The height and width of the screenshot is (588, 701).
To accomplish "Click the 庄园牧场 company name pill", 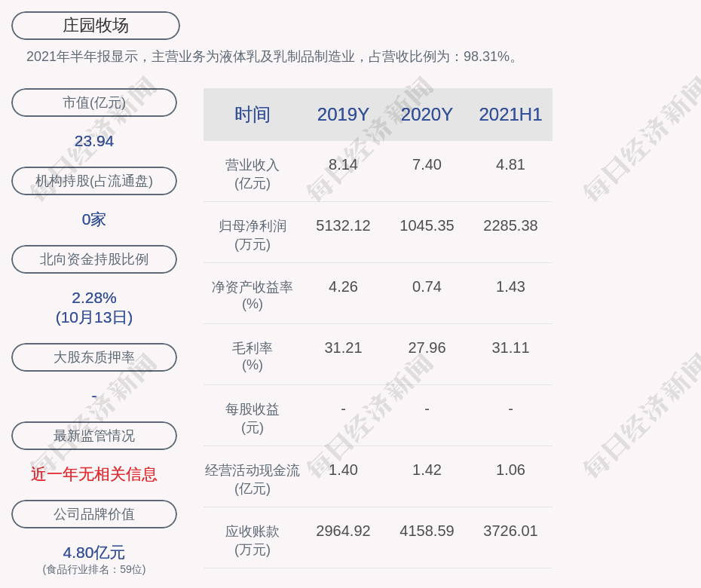I will pos(96,26).
